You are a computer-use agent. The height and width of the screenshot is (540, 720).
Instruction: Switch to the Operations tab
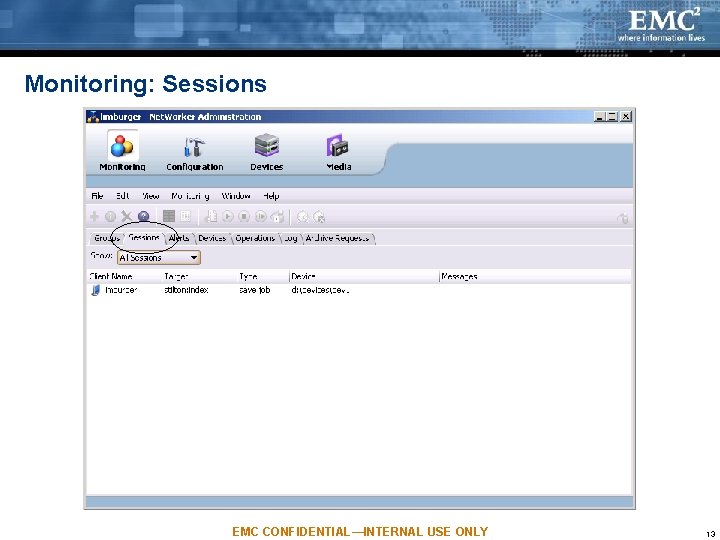255,238
